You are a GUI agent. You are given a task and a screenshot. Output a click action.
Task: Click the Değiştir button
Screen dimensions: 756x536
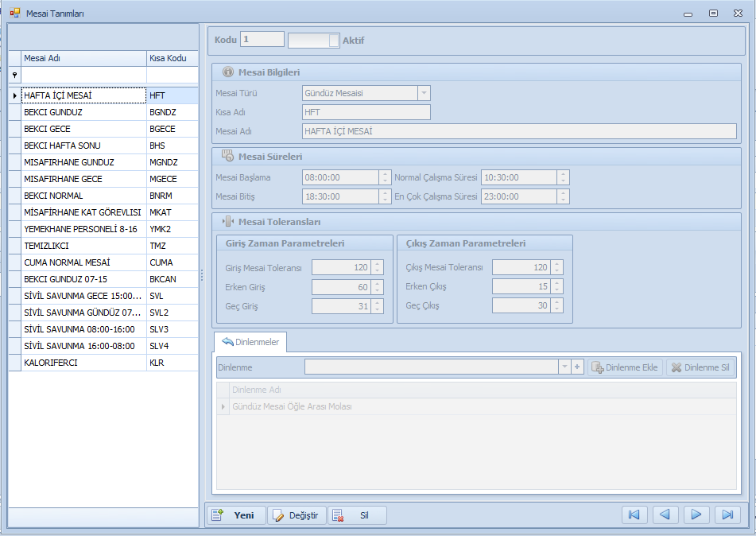coord(297,515)
